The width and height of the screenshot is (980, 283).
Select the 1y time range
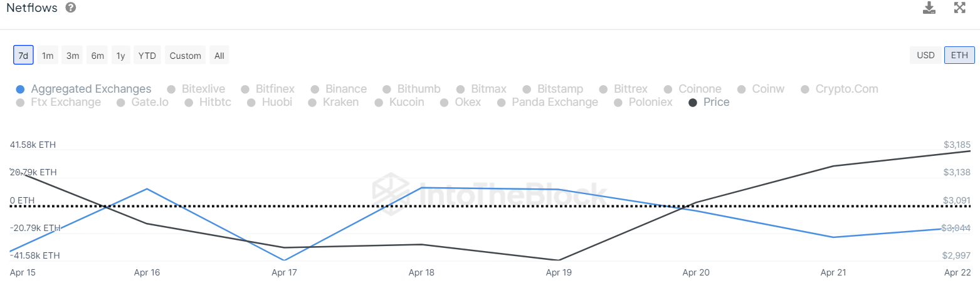pos(121,55)
